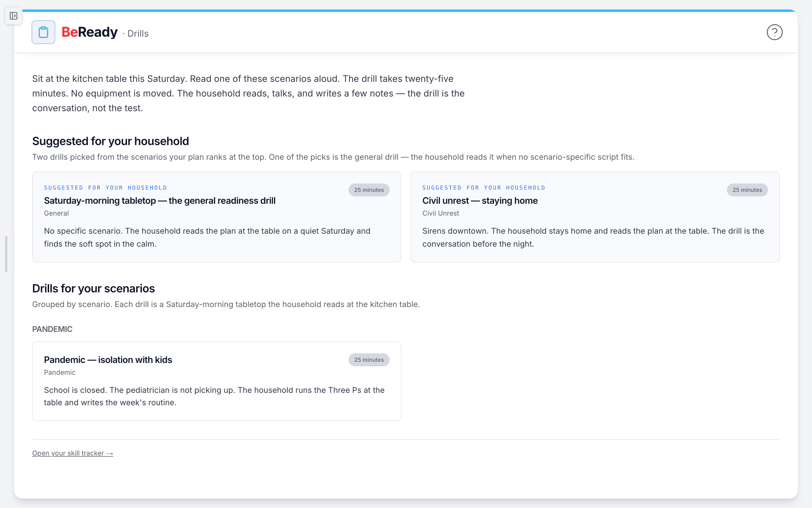Click the 25 minutes badge on general readiness card
The image size is (812, 508).
pyautogui.click(x=369, y=190)
